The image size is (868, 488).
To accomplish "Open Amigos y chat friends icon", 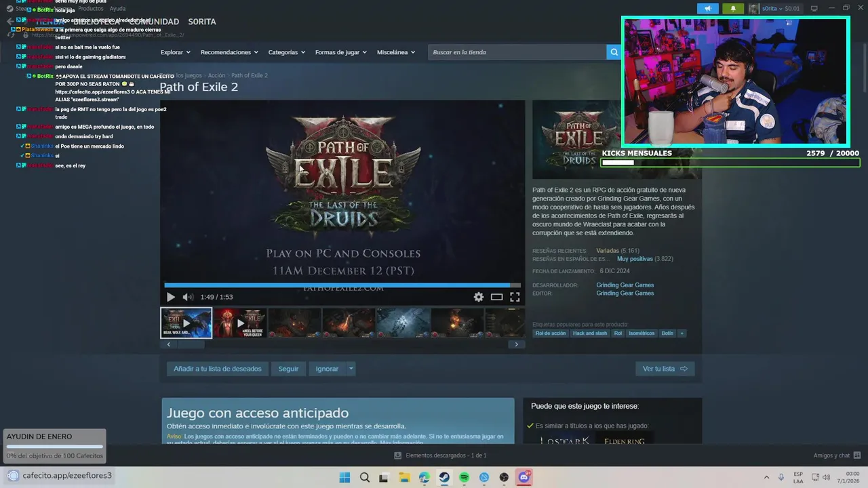I will (x=857, y=455).
